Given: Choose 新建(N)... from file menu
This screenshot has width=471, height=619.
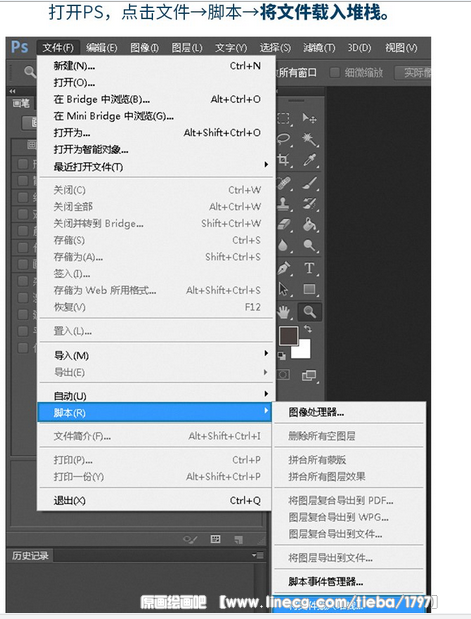Looking at the screenshot, I should (x=156, y=66).
